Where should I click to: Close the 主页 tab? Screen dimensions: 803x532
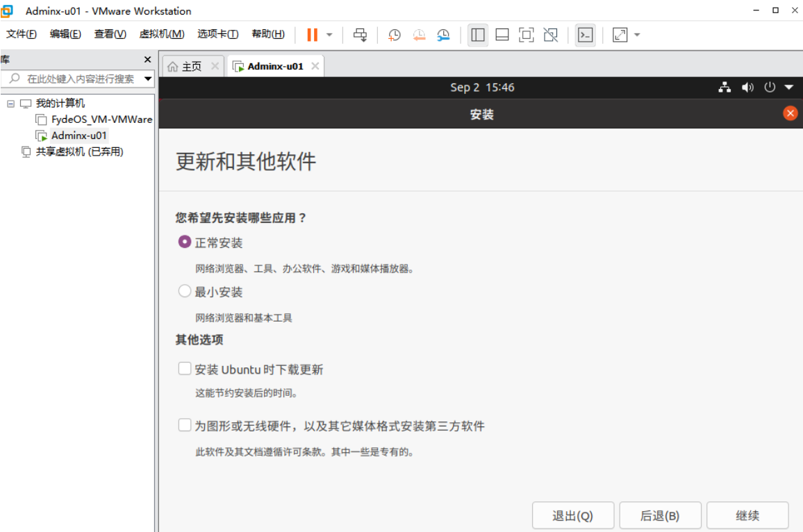pyautogui.click(x=215, y=66)
